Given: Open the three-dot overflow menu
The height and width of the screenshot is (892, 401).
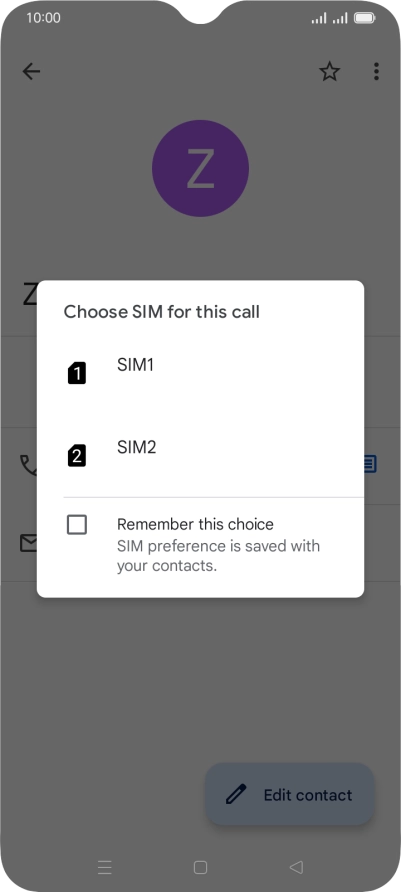Looking at the screenshot, I should (376, 72).
